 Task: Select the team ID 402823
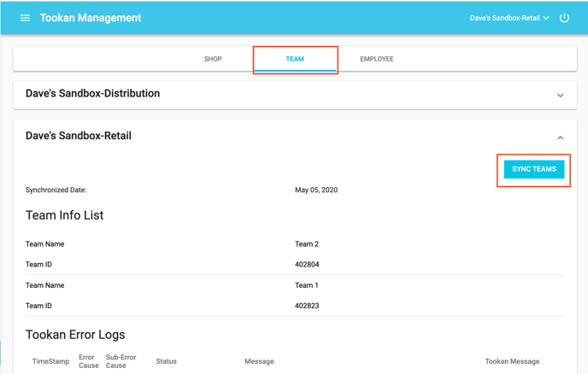point(307,306)
